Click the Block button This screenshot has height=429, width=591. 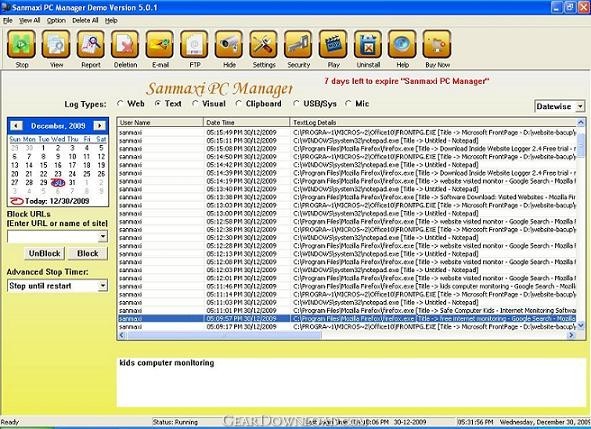(87, 253)
